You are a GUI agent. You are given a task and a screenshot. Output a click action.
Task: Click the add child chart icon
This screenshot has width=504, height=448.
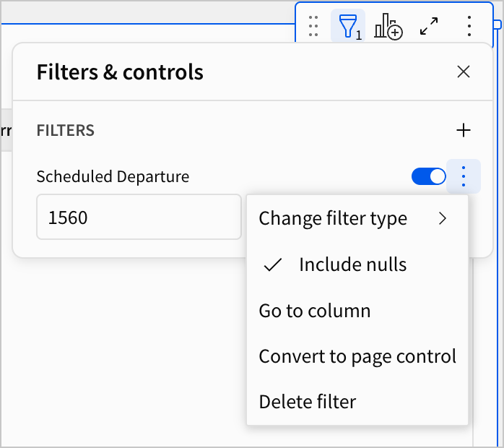[388, 26]
